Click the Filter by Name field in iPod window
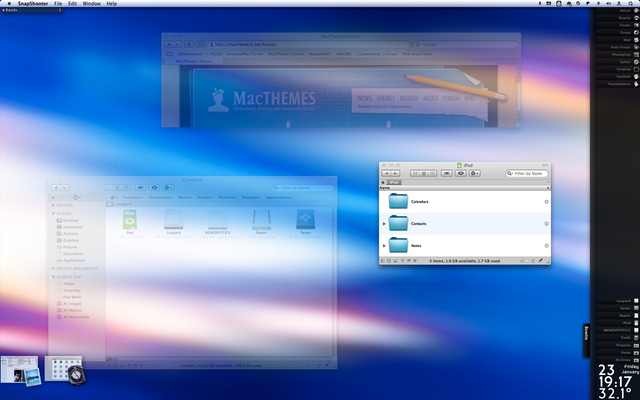The width and height of the screenshot is (640, 400). [527, 173]
